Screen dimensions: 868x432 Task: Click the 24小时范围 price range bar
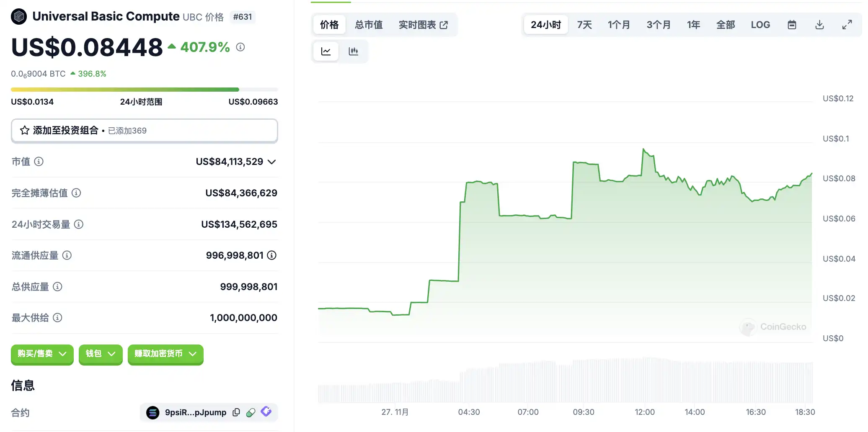pos(144,90)
